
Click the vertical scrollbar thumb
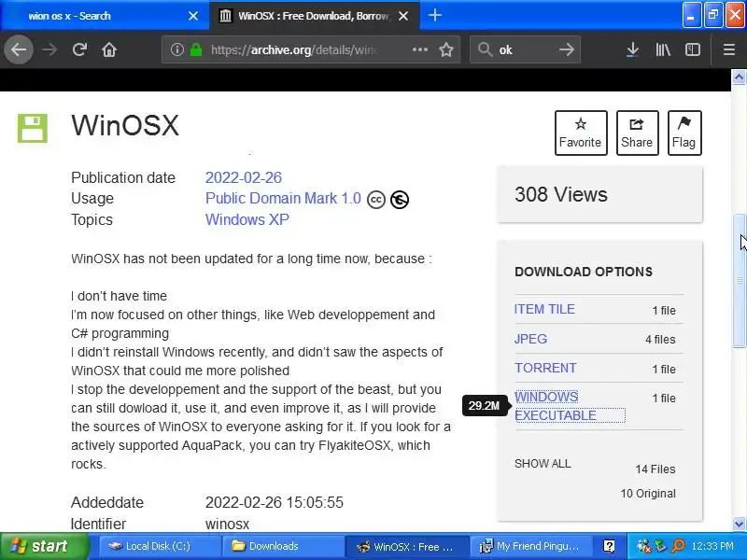(x=739, y=281)
